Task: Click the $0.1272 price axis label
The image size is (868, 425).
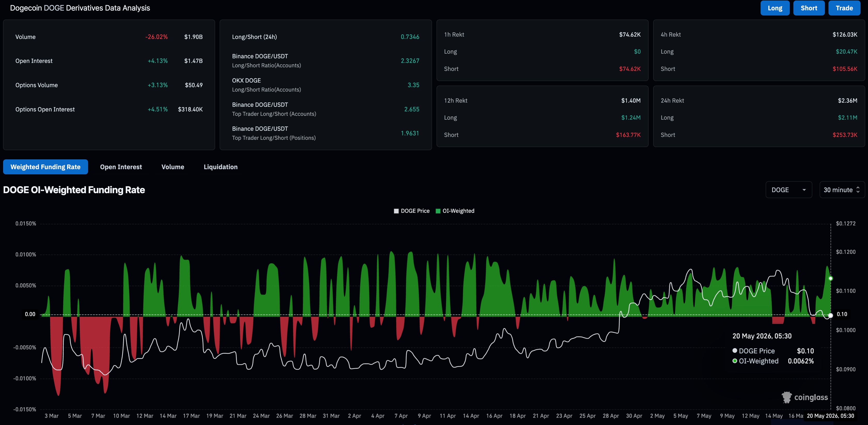Action: [x=846, y=224]
